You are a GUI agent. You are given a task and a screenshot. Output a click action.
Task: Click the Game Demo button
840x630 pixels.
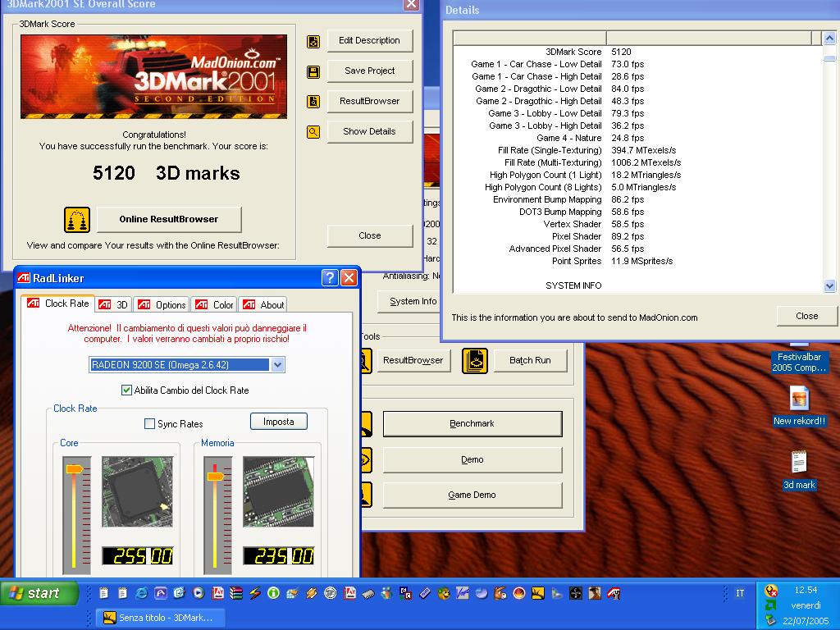[x=472, y=495]
